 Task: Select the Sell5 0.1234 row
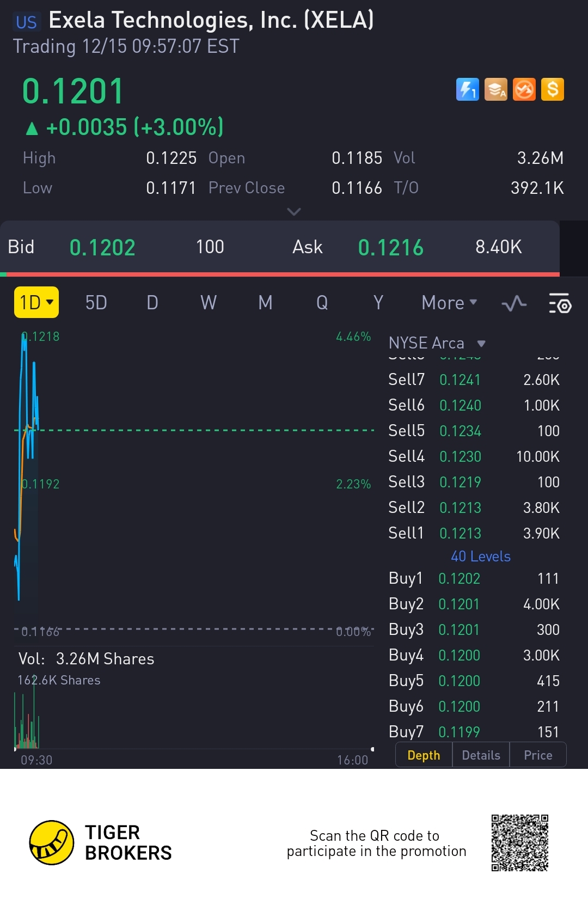[x=474, y=431]
